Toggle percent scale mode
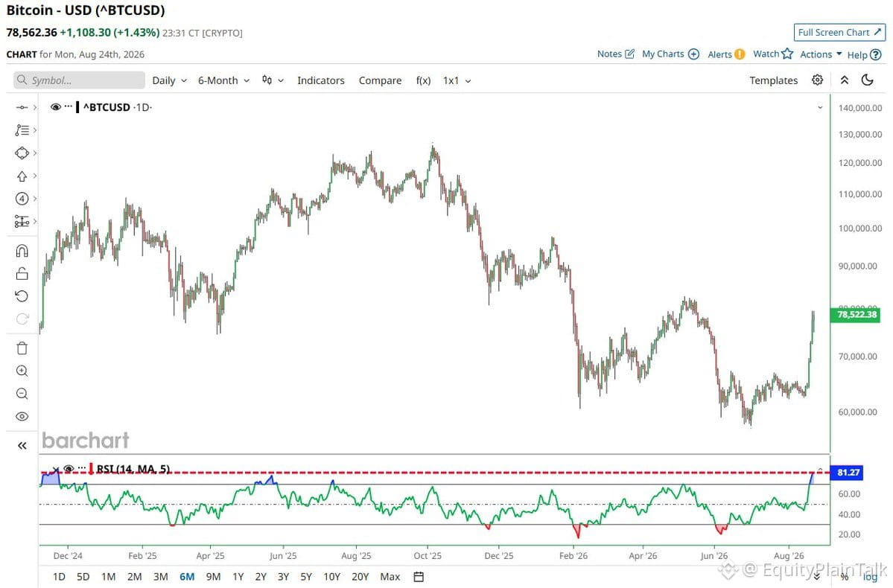 pyautogui.click(x=845, y=577)
